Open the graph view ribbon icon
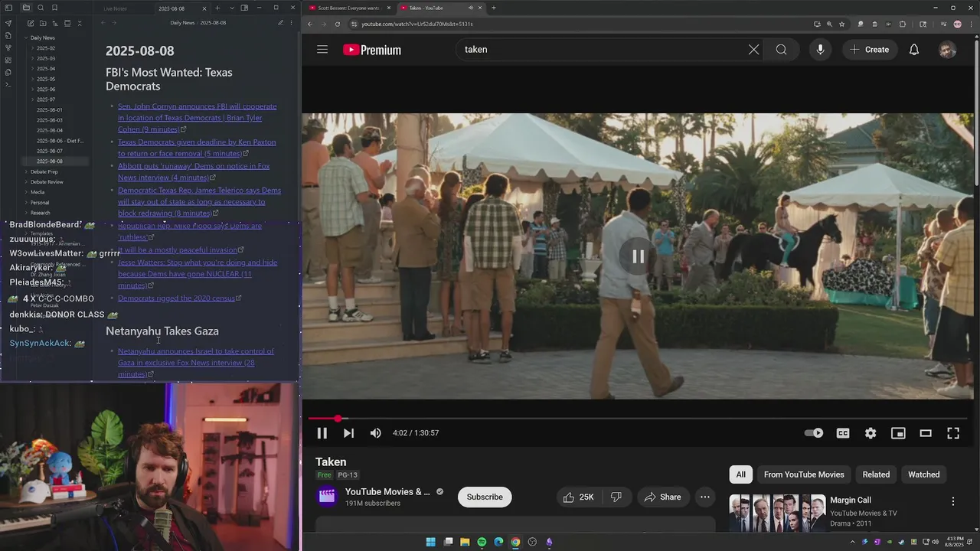 coord(8,47)
